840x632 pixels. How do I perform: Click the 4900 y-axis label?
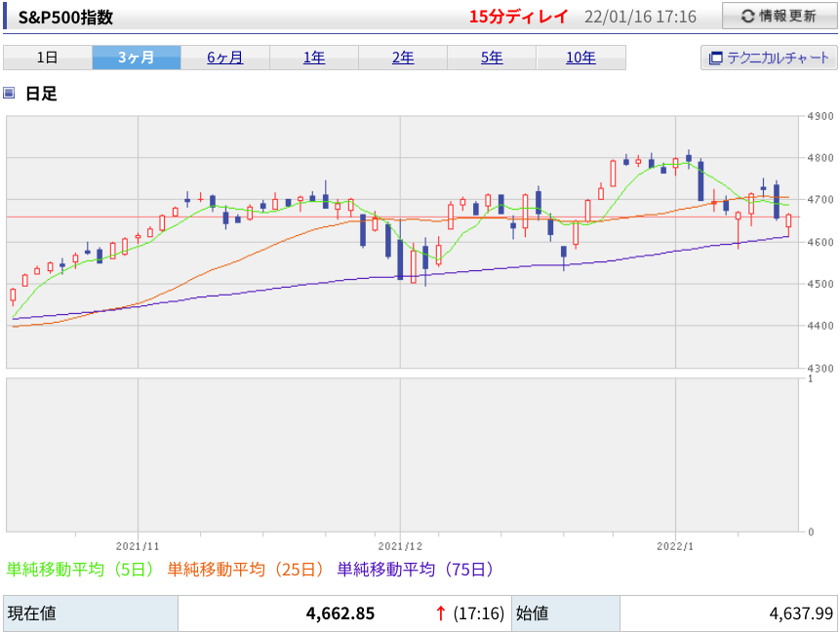tap(820, 116)
